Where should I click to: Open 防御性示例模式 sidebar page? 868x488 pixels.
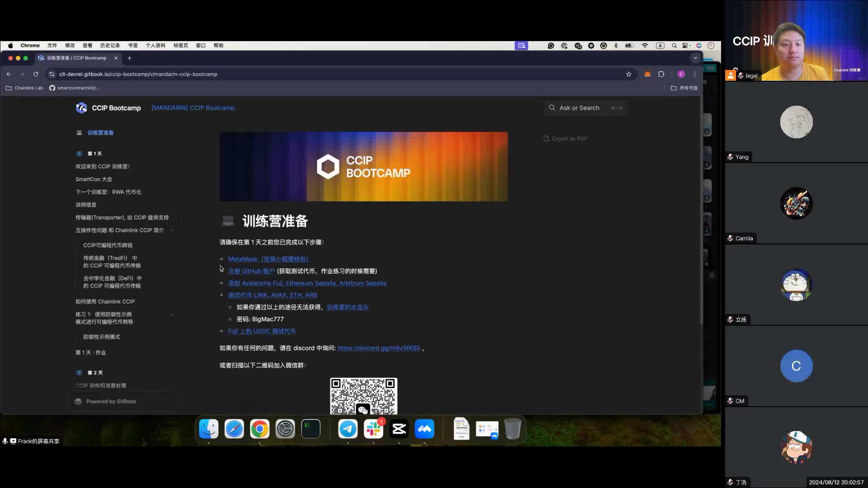[x=102, y=337]
